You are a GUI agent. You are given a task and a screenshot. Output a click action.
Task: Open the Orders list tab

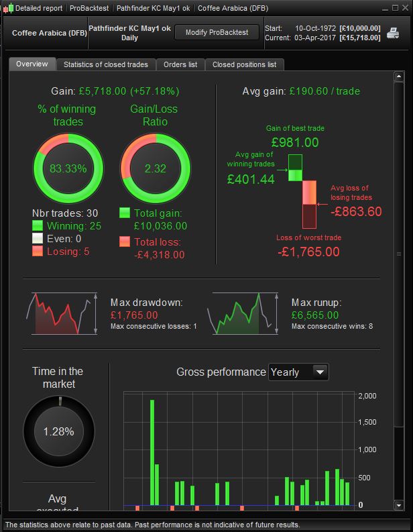[180, 64]
